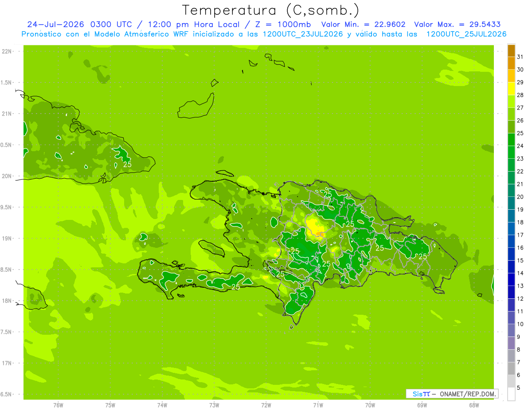Click the '69W' longitude axis label

point(422,405)
